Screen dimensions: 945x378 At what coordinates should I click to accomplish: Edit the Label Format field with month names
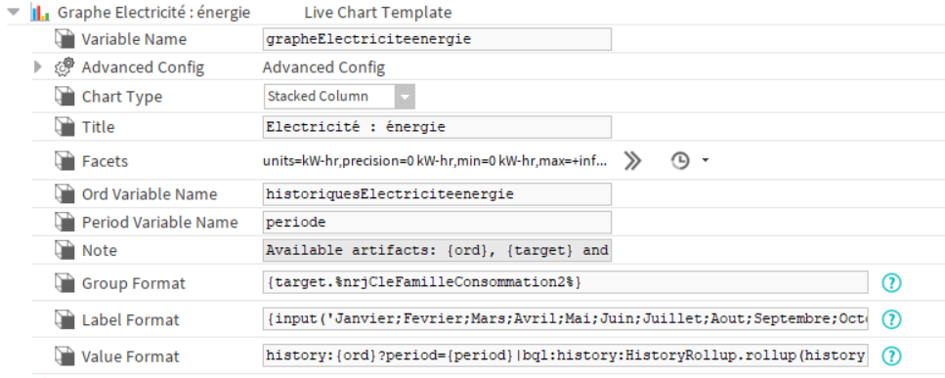[x=566, y=319]
